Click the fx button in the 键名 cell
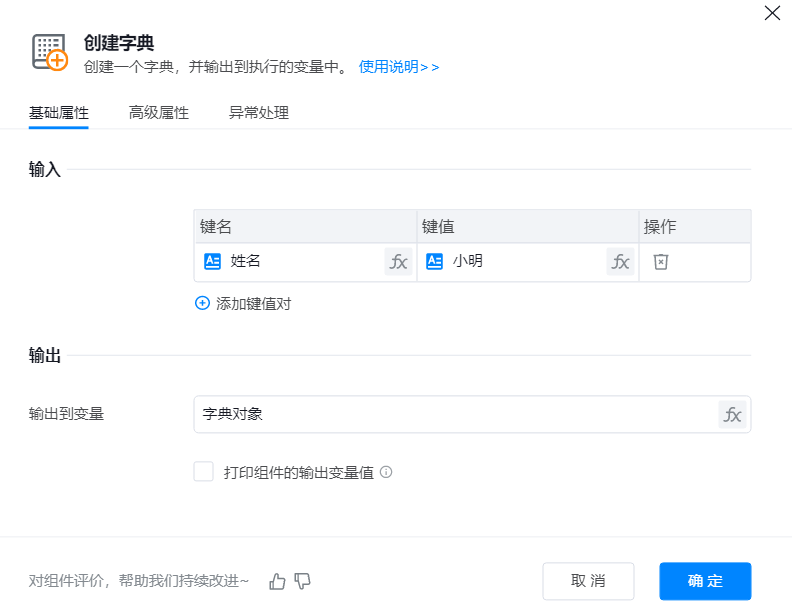Screen dimensions: 792x609 click(x=398, y=262)
